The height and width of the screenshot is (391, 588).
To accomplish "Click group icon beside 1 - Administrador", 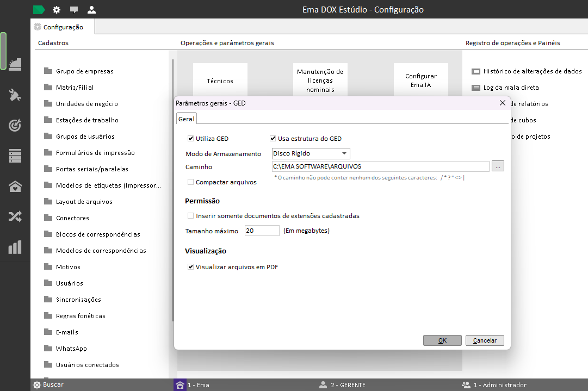I will (x=466, y=385).
